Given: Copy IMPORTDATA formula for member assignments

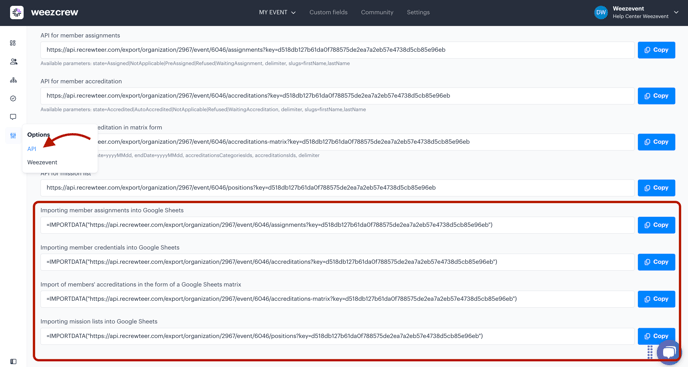Looking at the screenshot, I should (656, 225).
